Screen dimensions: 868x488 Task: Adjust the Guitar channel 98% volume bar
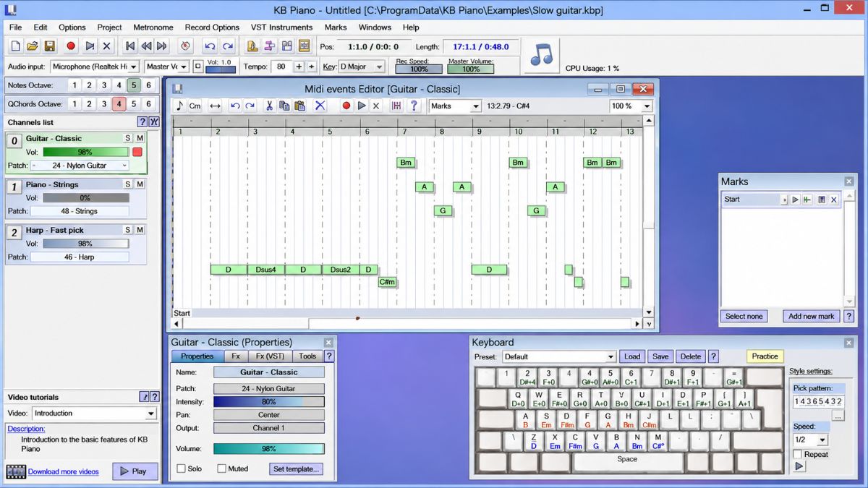(85, 152)
